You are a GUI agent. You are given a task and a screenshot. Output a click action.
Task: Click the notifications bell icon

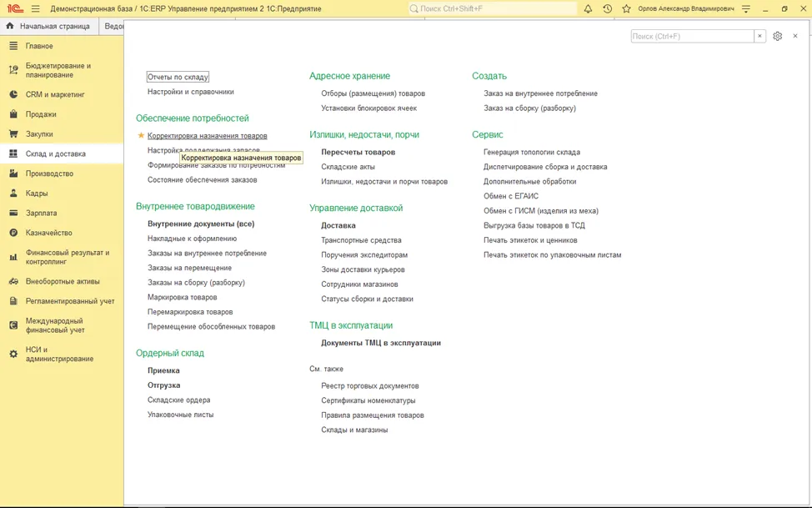pos(588,9)
